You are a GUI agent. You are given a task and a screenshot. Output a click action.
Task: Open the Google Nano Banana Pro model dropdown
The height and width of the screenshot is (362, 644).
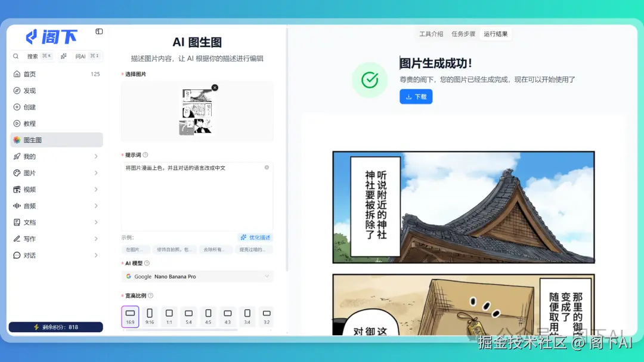(197, 276)
